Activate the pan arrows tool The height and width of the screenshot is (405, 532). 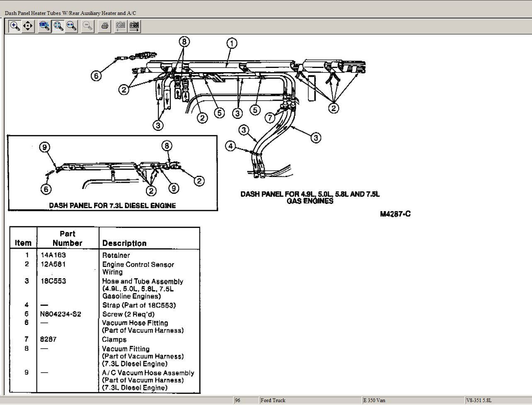click(28, 27)
